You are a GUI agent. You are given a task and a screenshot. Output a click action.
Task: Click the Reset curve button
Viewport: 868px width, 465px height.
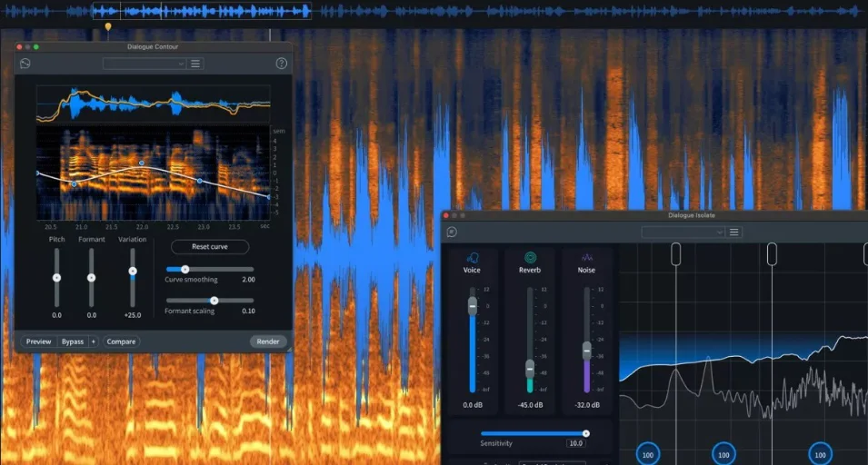tap(210, 247)
